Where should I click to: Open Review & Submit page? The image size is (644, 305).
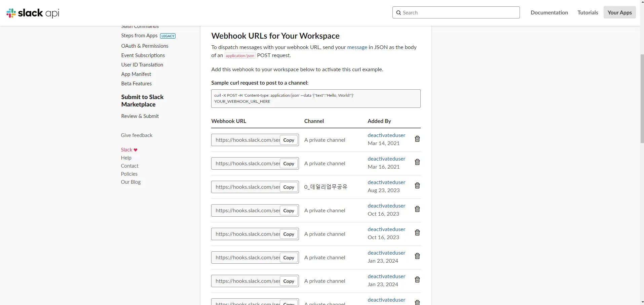140,116
